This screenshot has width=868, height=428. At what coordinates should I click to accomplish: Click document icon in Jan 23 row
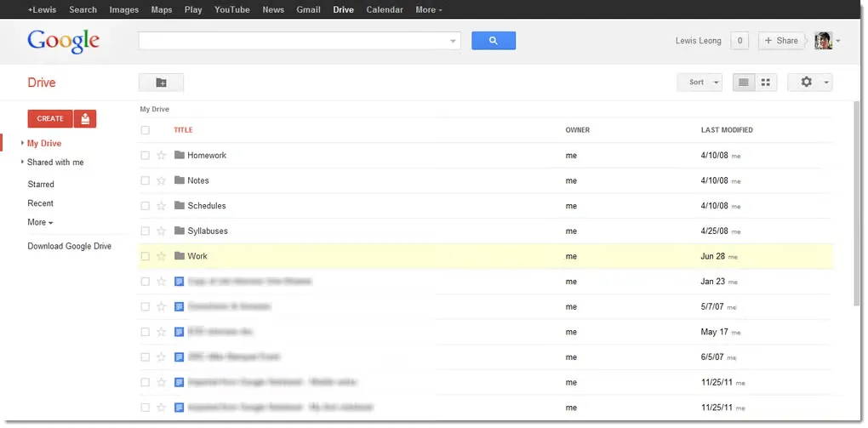(179, 282)
